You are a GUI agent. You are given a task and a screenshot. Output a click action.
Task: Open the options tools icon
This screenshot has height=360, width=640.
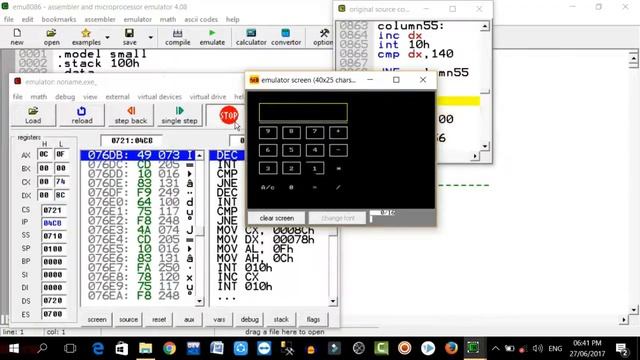(324, 37)
